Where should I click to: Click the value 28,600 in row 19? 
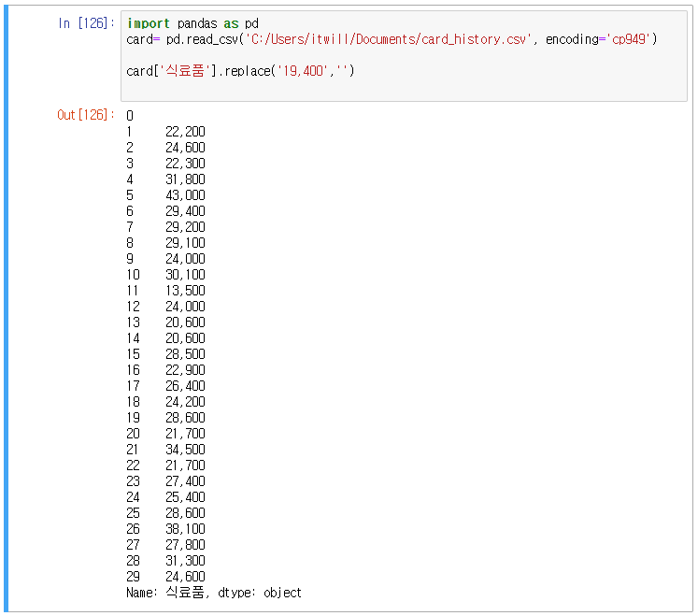(185, 418)
